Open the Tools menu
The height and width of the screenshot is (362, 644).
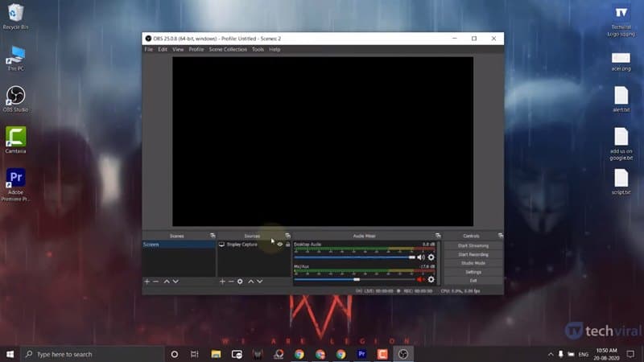[258, 49]
